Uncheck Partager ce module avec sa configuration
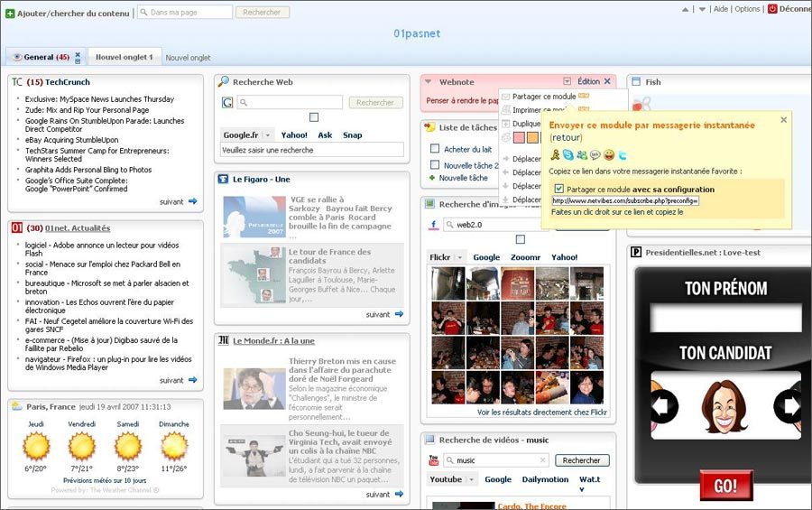This screenshot has height=510, width=812. (x=558, y=189)
